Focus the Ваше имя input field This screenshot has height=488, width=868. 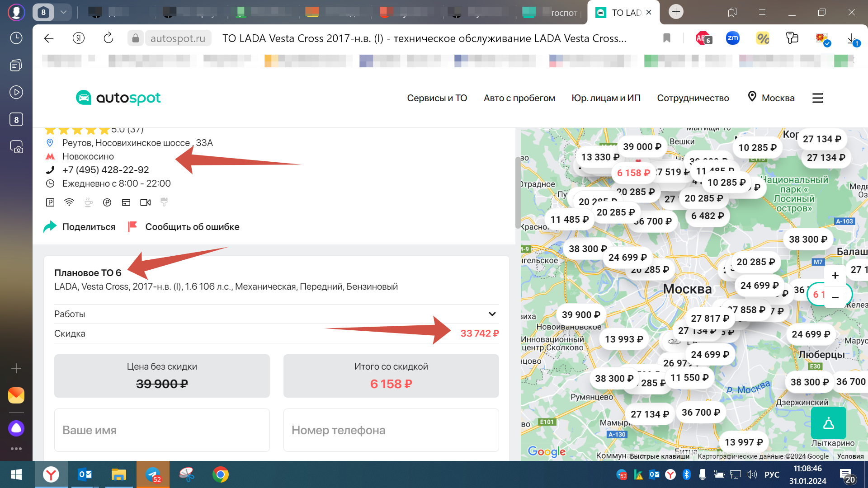[x=162, y=430]
